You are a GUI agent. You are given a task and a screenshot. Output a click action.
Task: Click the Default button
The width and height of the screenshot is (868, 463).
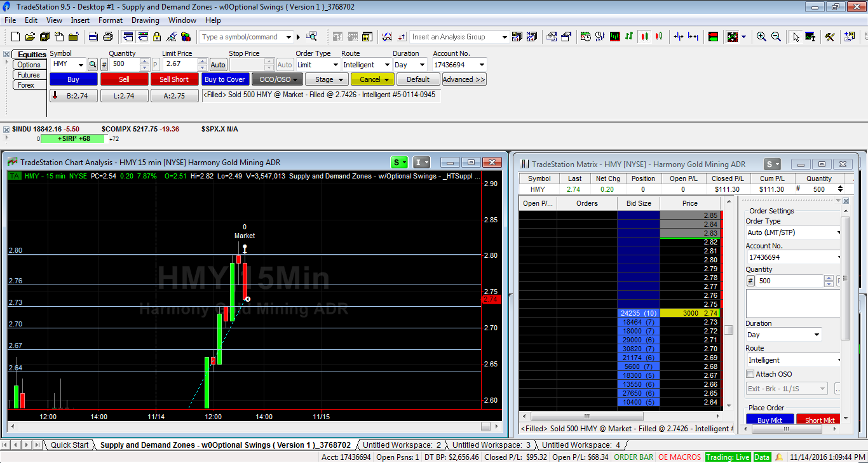[x=418, y=79]
